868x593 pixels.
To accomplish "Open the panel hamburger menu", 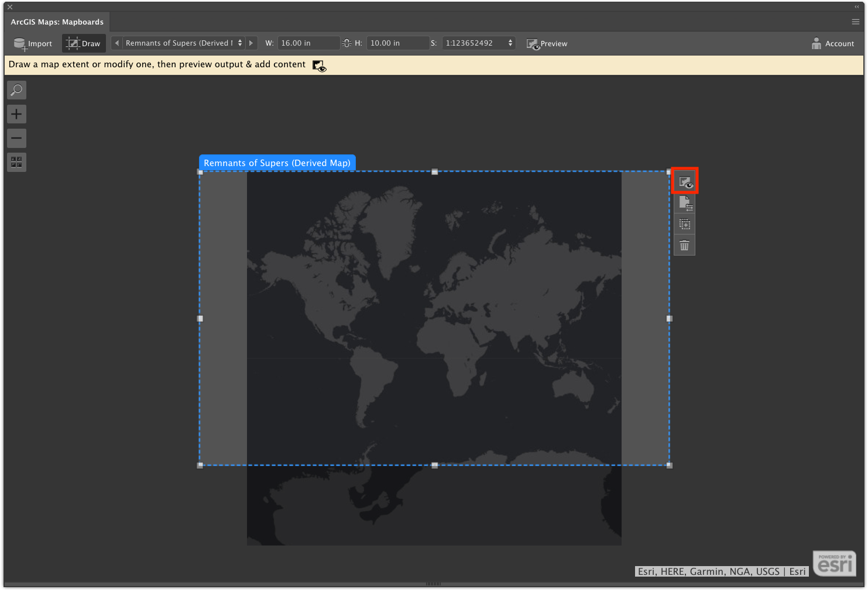I will coord(856,22).
